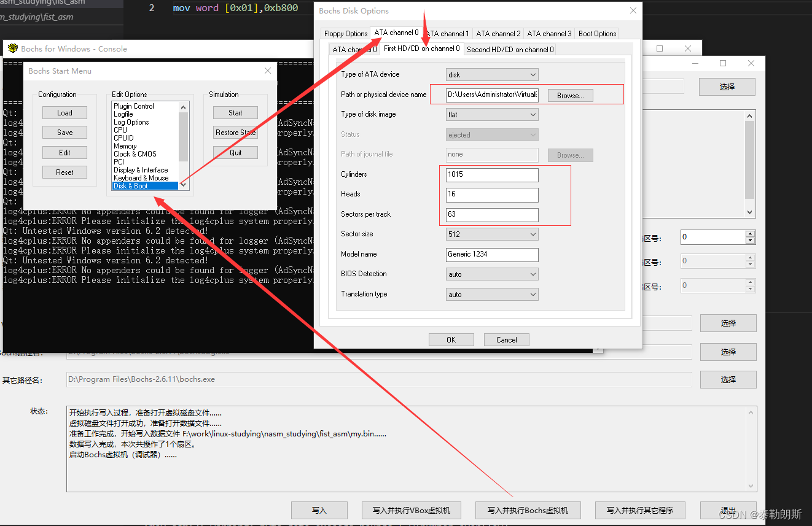The width and height of the screenshot is (812, 526).
Task: Decrease the first sector number spinner
Action: point(750,241)
